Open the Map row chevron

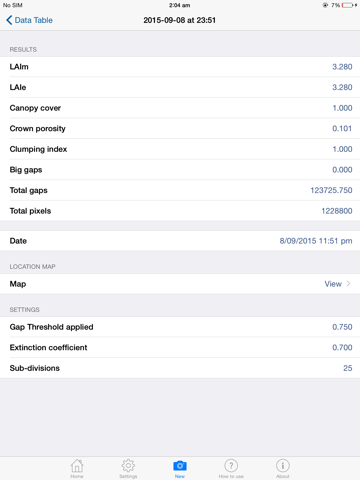(348, 284)
